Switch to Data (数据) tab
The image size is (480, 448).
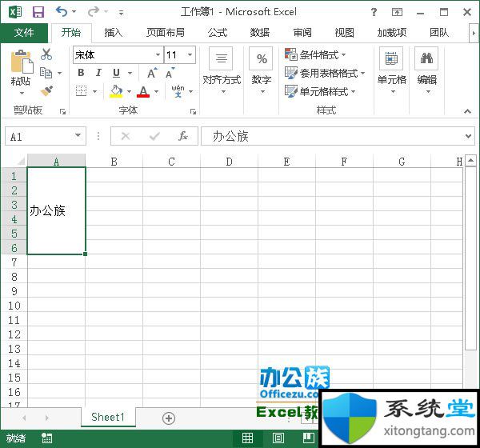(259, 33)
